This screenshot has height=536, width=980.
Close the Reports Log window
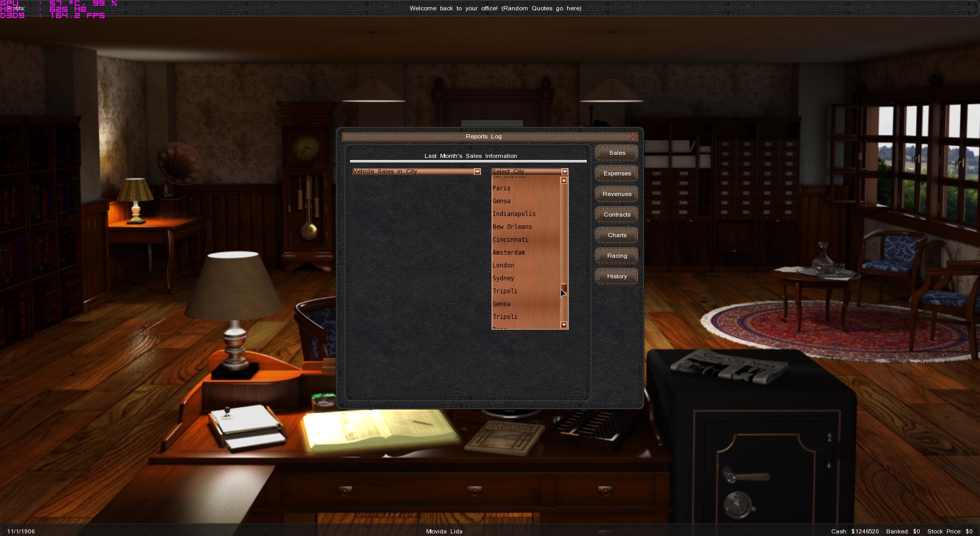tap(633, 136)
